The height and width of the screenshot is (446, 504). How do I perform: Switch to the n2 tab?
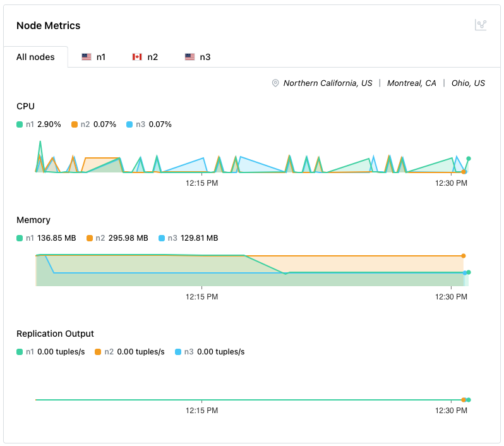click(x=145, y=57)
